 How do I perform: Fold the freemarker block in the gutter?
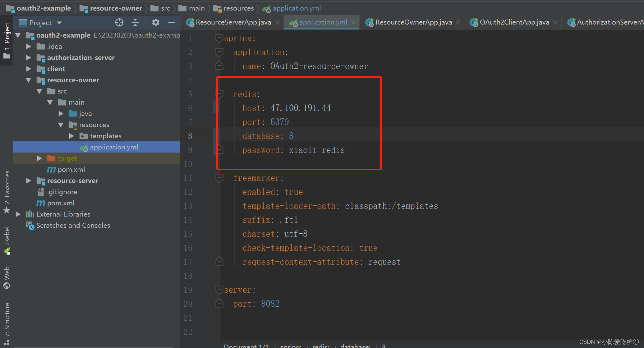[x=219, y=178]
